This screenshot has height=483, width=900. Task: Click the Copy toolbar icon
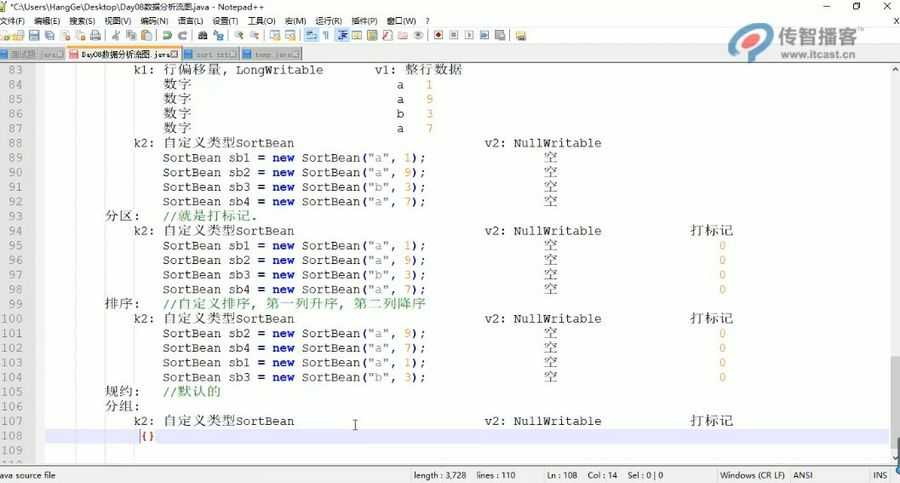click(131, 36)
